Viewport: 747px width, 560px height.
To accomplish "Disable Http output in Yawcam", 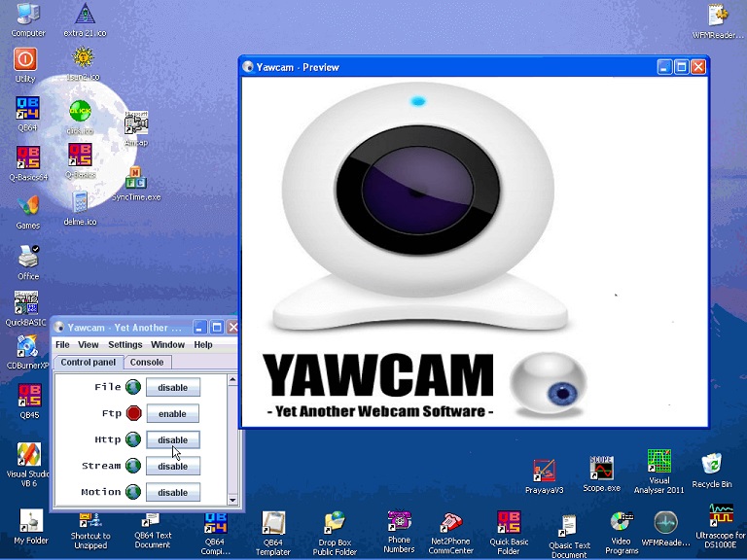I will click(172, 439).
